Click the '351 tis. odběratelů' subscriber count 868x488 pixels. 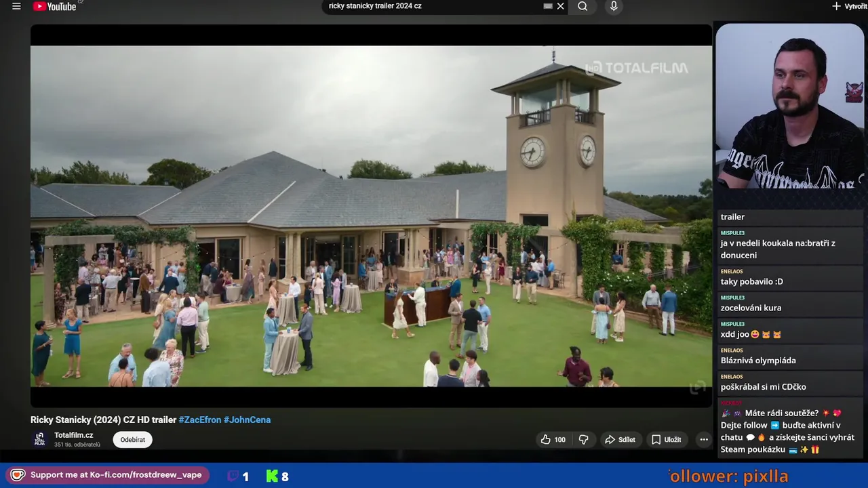click(77, 445)
